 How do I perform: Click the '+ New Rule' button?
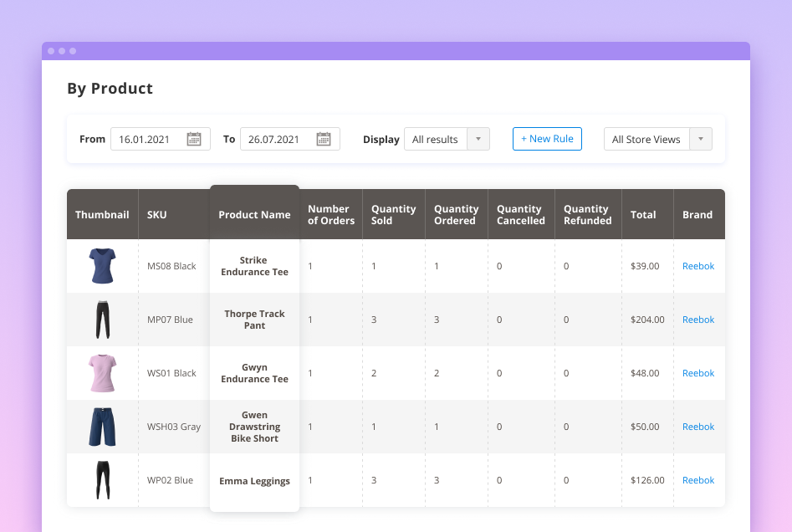coord(547,139)
